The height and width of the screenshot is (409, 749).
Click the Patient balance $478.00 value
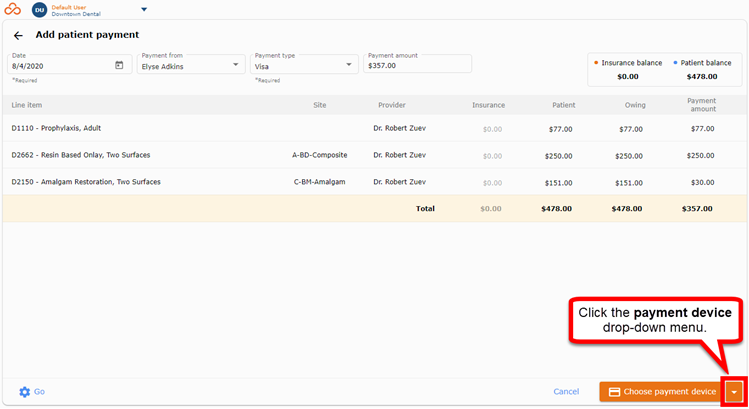click(x=702, y=76)
